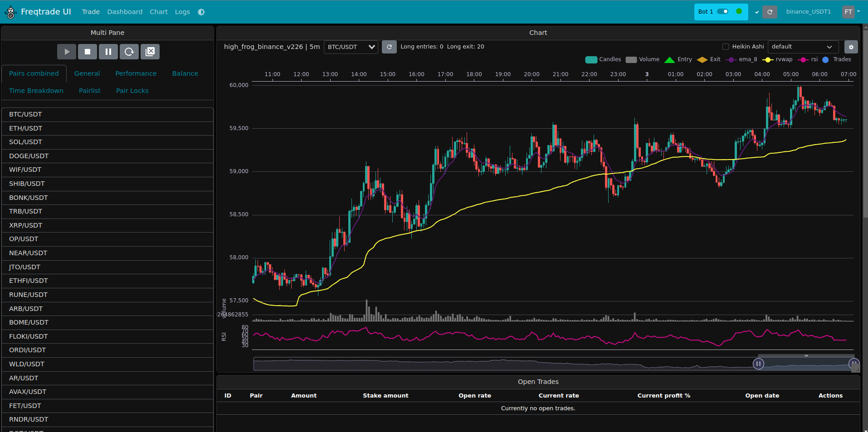This screenshot has width=868, height=432.
Task: Start the bot with the play button
Action: click(x=67, y=52)
